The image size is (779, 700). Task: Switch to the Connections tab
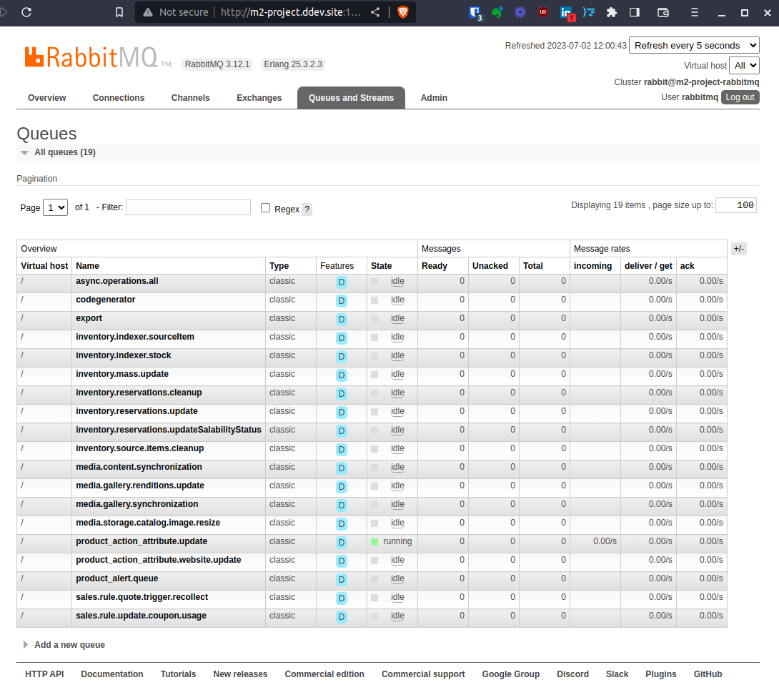pos(119,98)
